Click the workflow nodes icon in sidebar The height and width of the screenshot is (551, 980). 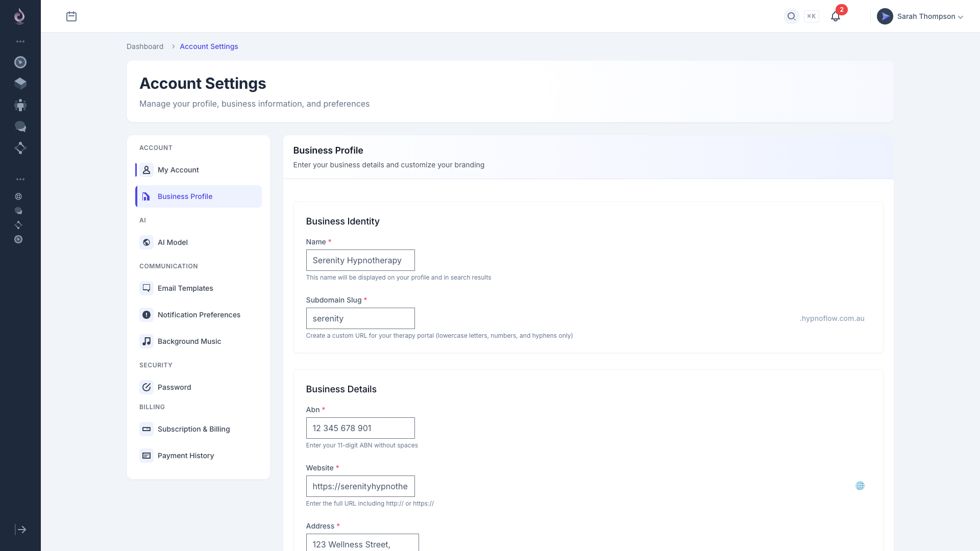coord(20,148)
